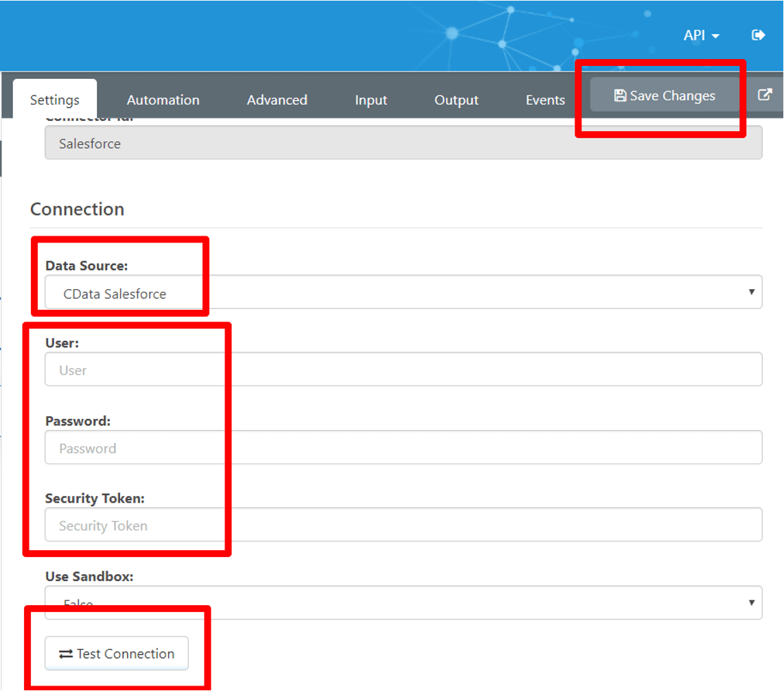Click the Security Token input field
The width and height of the screenshot is (784, 691).
pos(404,524)
